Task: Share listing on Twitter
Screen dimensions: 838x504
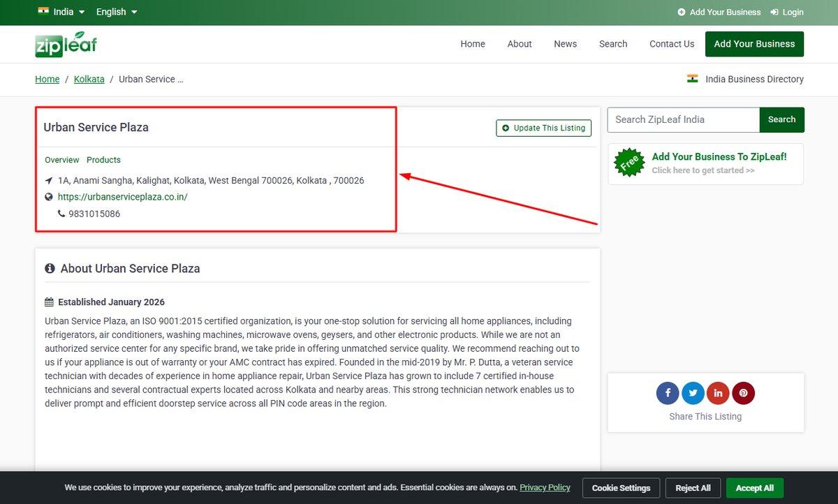Action: click(693, 393)
